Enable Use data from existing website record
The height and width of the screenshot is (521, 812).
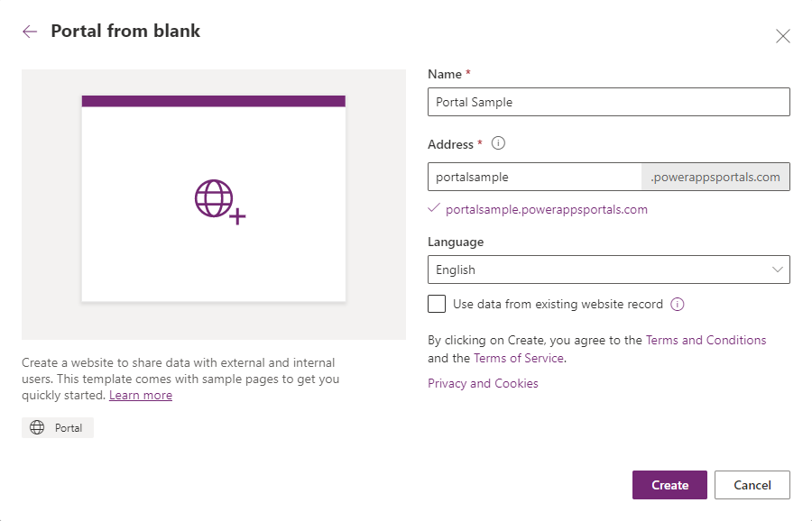point(437,304)
